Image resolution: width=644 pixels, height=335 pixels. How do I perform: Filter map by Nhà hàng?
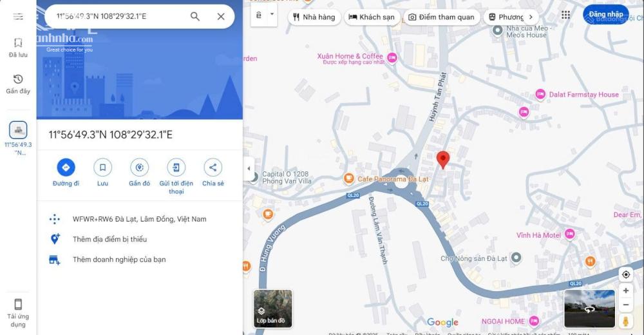coord(314,17)
